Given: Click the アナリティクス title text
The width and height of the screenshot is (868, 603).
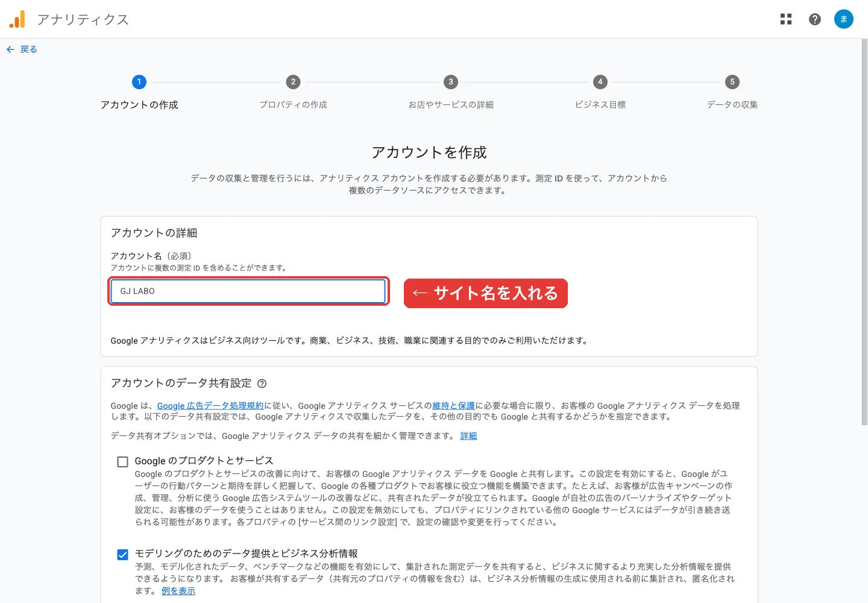Looking at the screenshot, I should [83, 19].
